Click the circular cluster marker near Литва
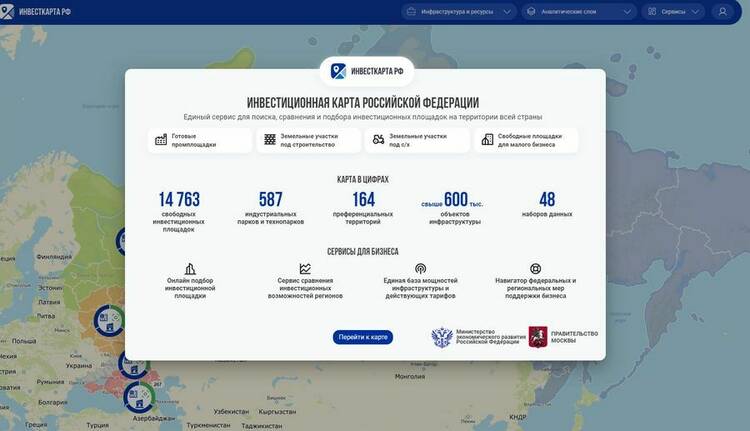 tap(109, 320)
